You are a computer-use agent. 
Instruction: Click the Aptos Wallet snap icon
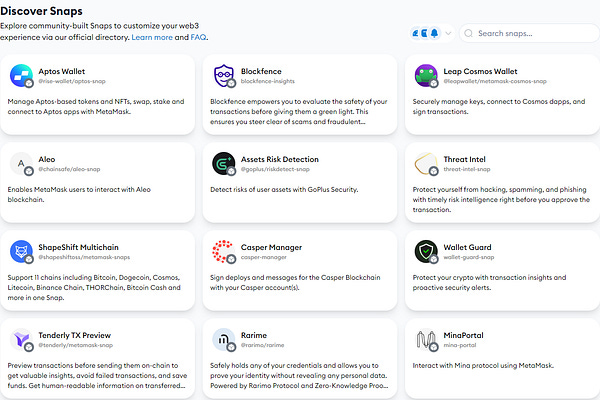point(21,75)
